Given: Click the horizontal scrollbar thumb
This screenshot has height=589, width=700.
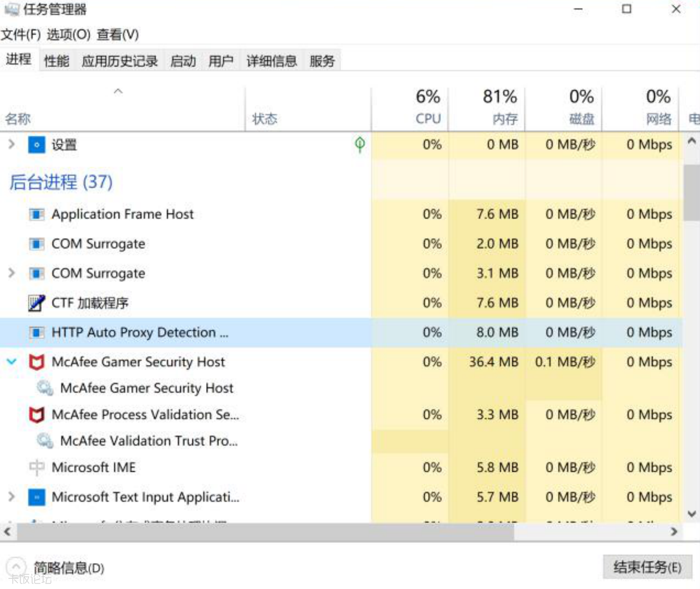Looking at the screenshot, I should tap(265, 532).
